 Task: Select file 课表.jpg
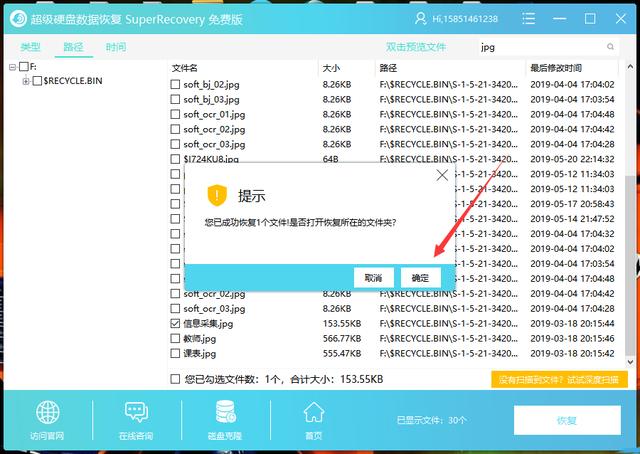(x=200, y=354)
